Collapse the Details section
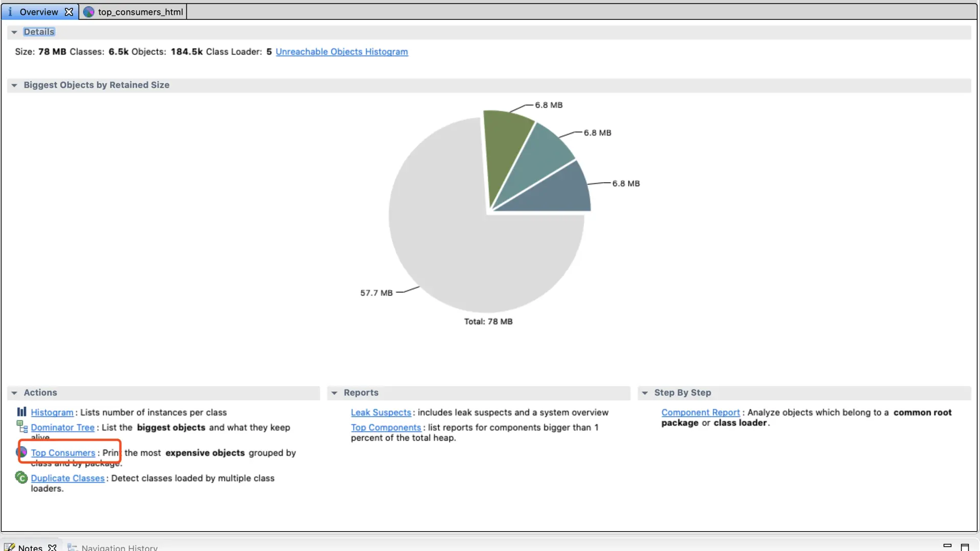This screenshot has height=551, width=980. coord(14,32)
